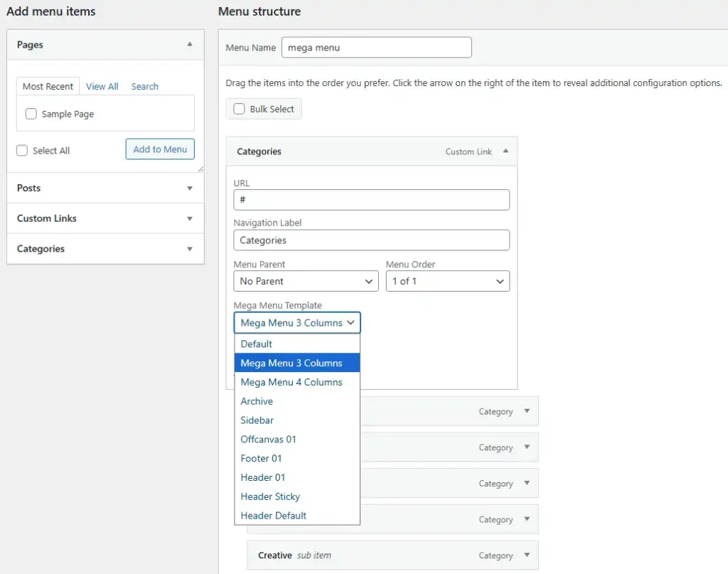728x574 pixels.
Task: Pick the Offcanvas 01 template option
Action: coord(268,440)
